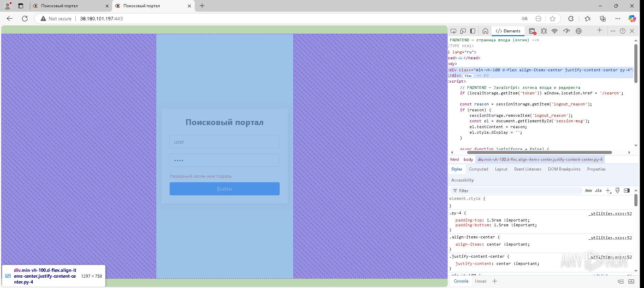Select the div.min-vh-100 breadcrumb item

tap(540, 160)
